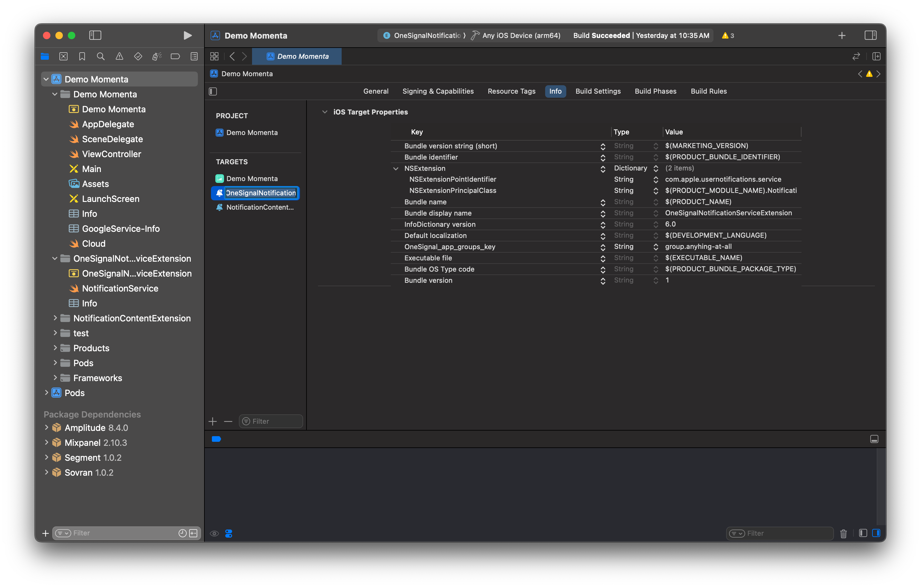Switch to the Signing & Capabilities tab
Image resolution: width=921 pixels, height=588 pixels.
[x=438, y=91]
